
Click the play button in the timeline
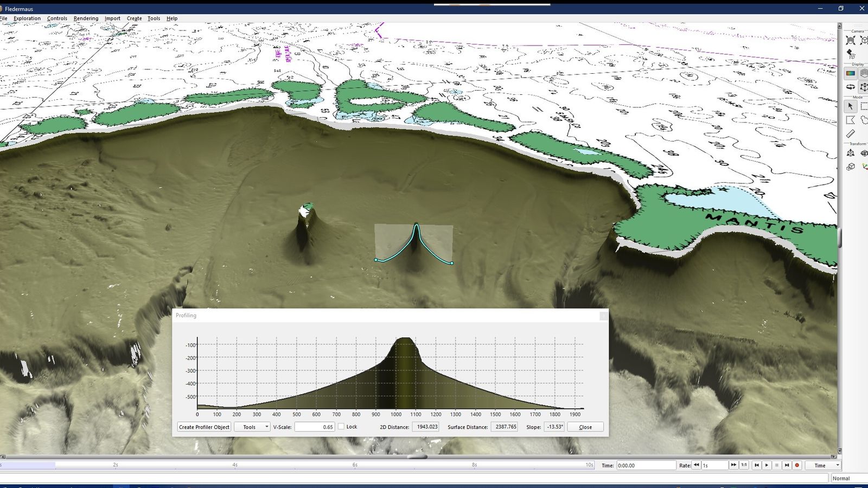pos(767,465)
